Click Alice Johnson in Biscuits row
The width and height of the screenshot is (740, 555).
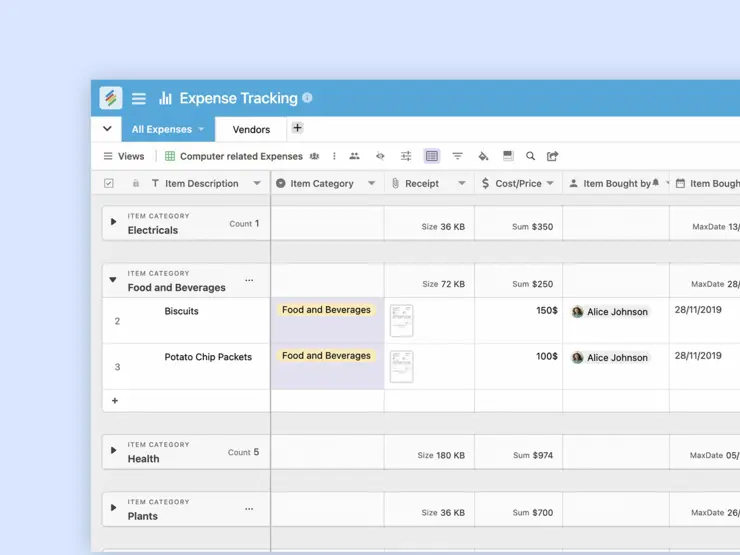[610, 312]
